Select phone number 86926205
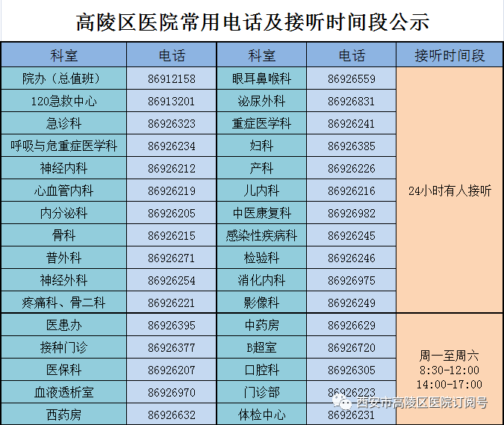Screen dimensions: 504x425 pyautogui.click(x=172, y=213)
